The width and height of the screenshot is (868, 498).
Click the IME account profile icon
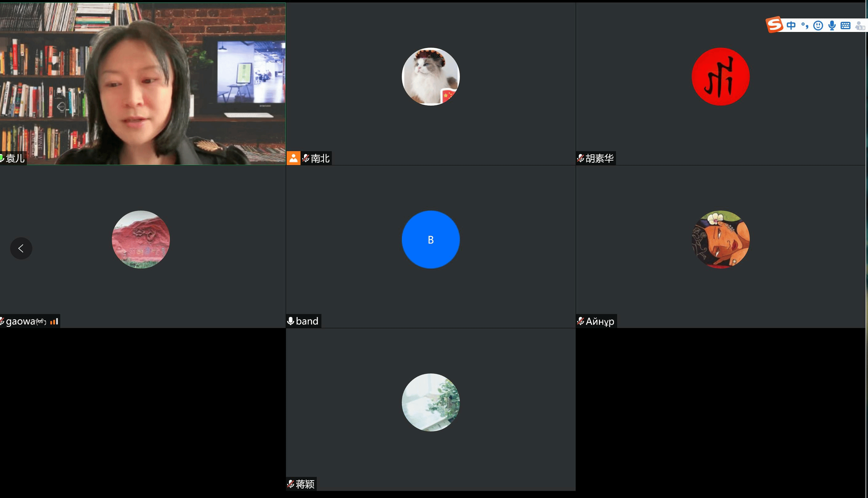pos(860,26)
